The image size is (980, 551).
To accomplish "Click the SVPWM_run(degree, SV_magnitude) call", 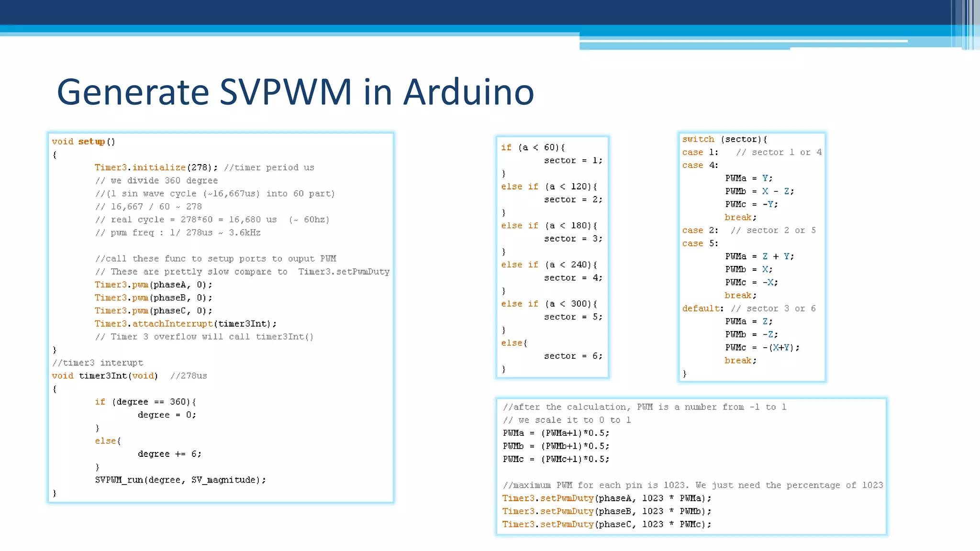I will 180,480.
